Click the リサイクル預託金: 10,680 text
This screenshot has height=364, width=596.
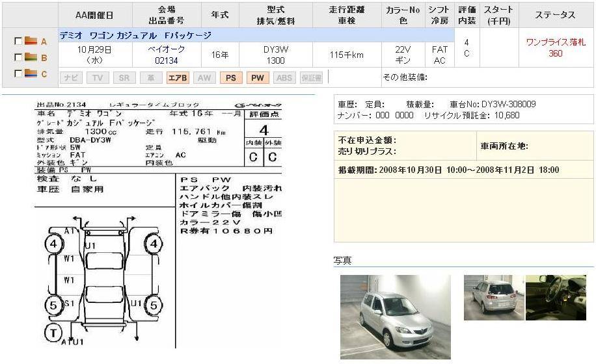(472, 115)
